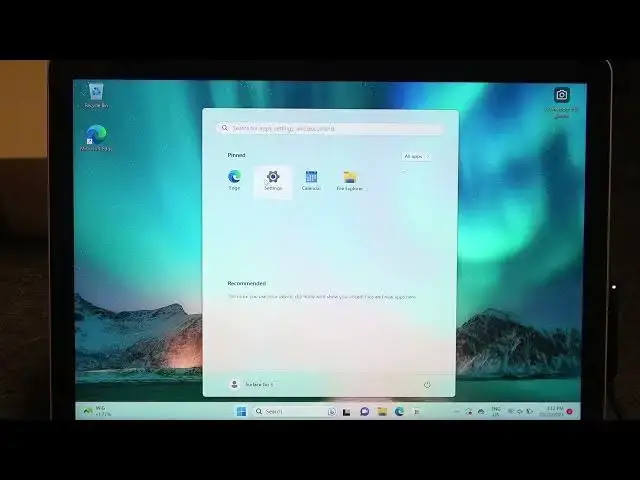640x480 pixels.
Task: Click the taskbar Search box
Action: 294,411
